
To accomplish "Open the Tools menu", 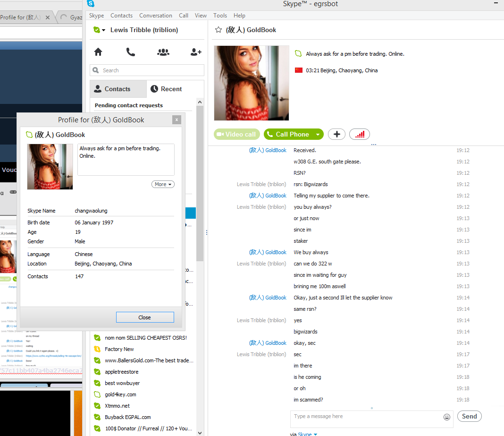I will point(220,16).
